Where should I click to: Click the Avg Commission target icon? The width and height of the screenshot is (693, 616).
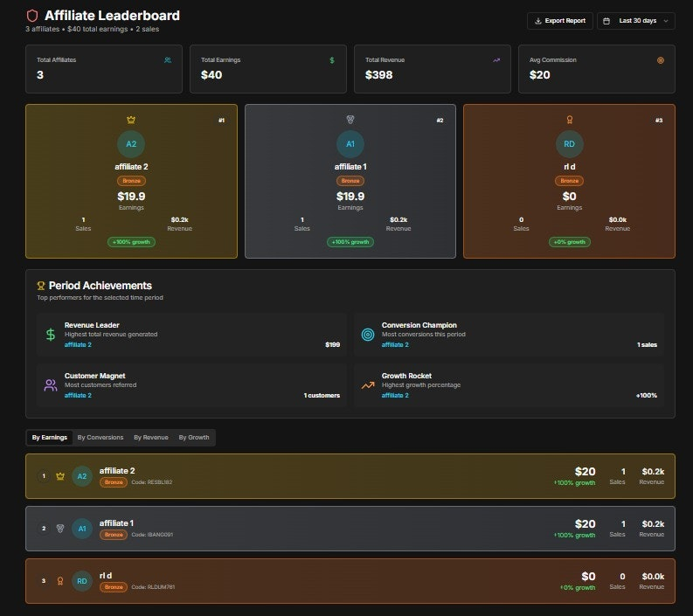[x=660, y=60]
